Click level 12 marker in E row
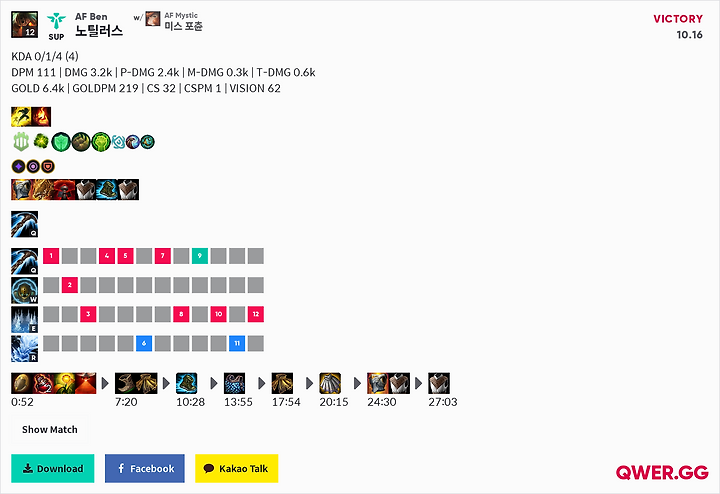This screenshot has width=720, height=494. pos(256,314)
